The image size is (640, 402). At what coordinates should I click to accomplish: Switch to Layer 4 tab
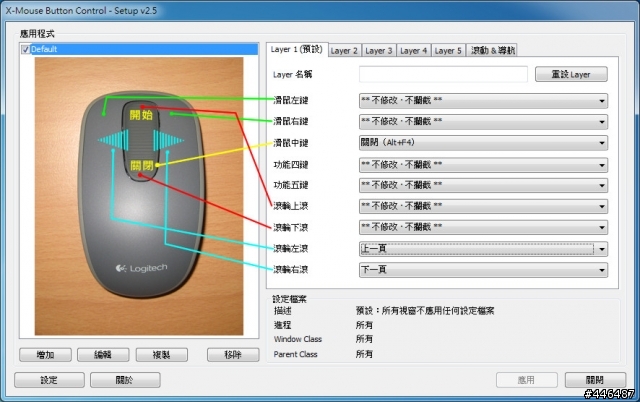point(413,51)
